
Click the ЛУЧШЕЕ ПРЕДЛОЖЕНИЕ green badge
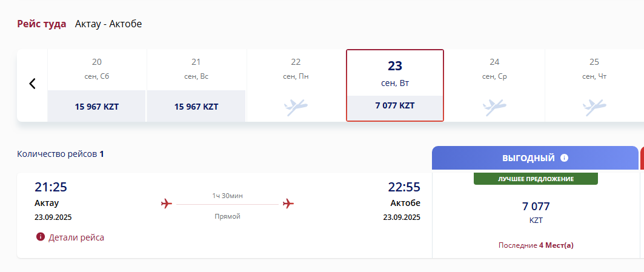536,179
